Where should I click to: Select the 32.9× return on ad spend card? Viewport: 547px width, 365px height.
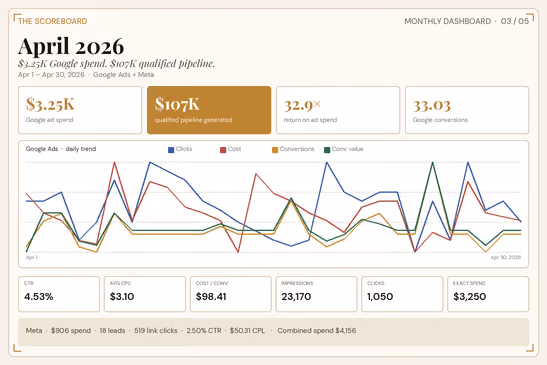coord(338,110)
